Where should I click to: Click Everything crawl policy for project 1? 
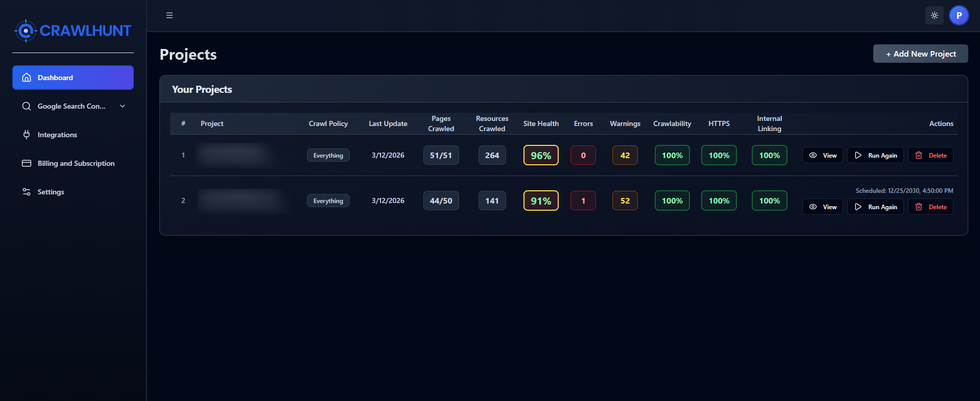pyautogui.click(x=328, y=155)
